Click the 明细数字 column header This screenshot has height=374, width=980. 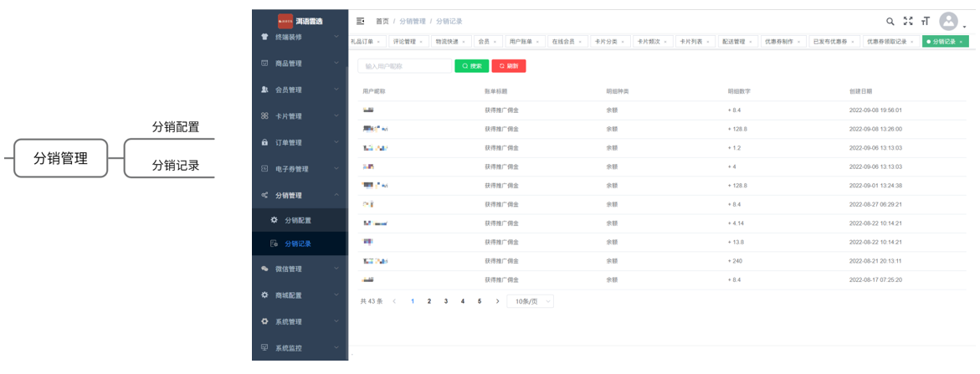[739, 91]
